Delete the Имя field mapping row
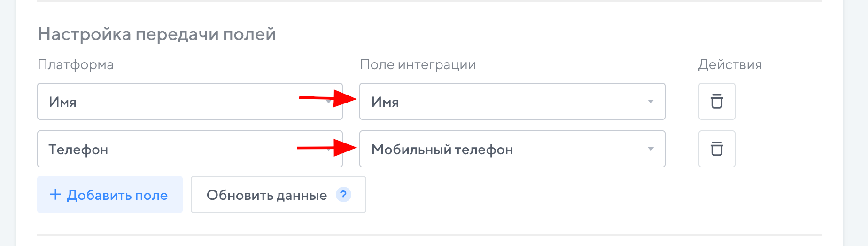Viewport: 868px width, 246px height. [x=716, y=102]
